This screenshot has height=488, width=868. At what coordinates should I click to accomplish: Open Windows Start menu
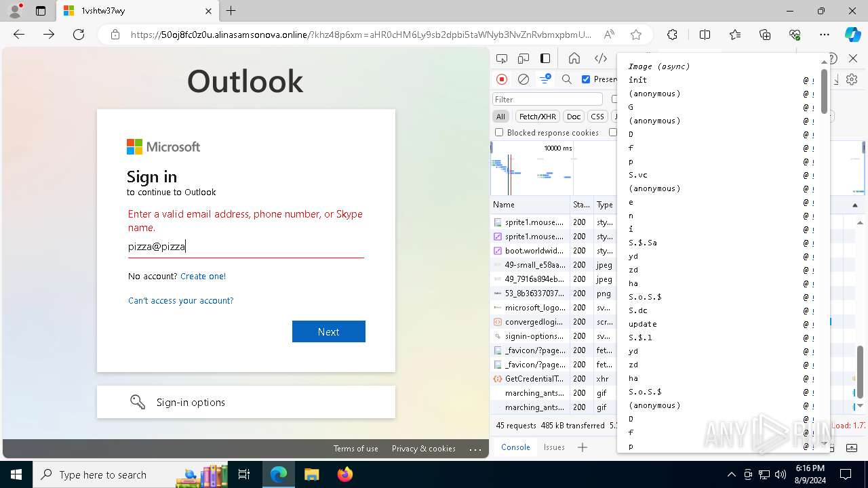point(16,474)
